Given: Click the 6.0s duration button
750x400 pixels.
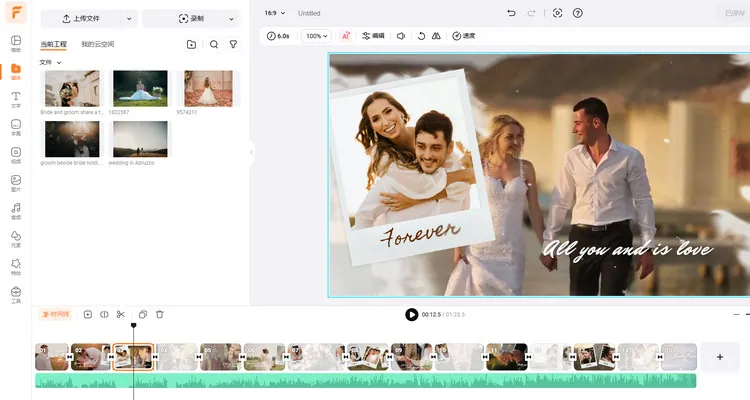Looking at the screenshot, I should pos(278,36).
